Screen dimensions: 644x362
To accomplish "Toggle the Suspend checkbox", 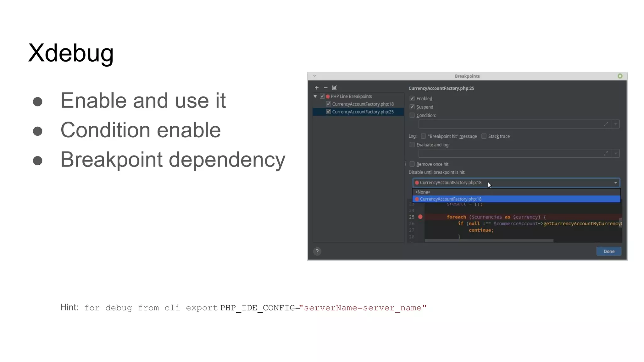I will [x=412, y=107].
